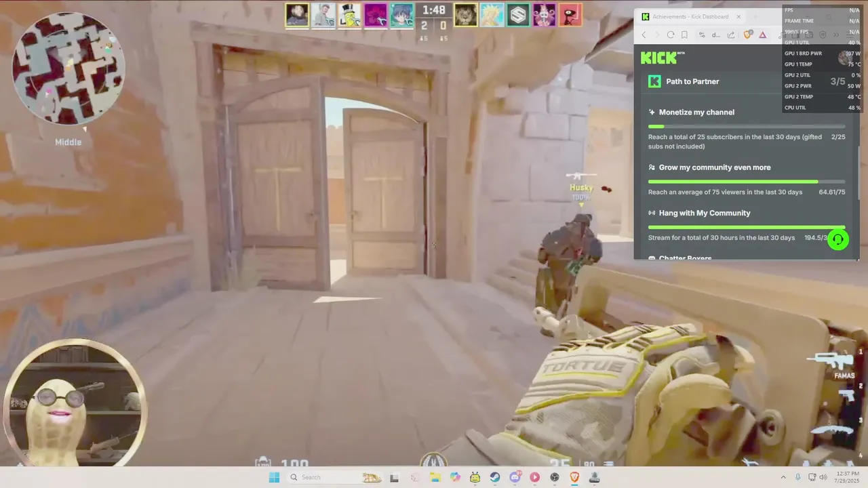The image size is (868, 488).
Task: Click the 'Middle' location label
Action: 68,142
